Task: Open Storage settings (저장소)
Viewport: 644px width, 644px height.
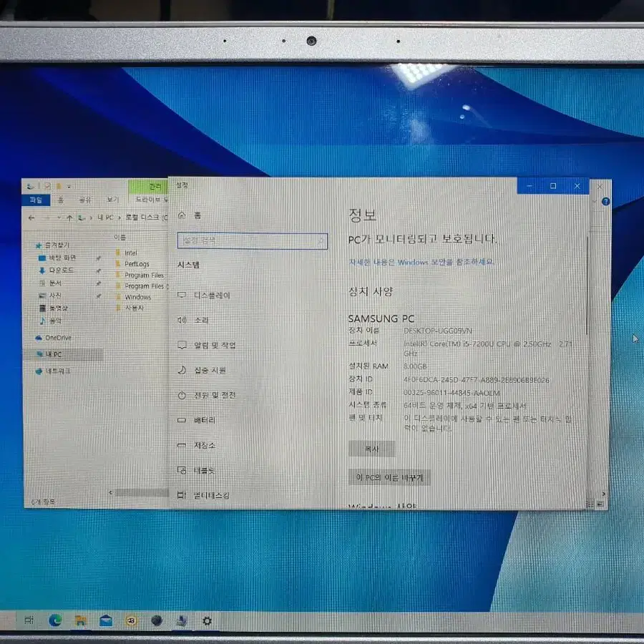Action: (x=196, y=445)
